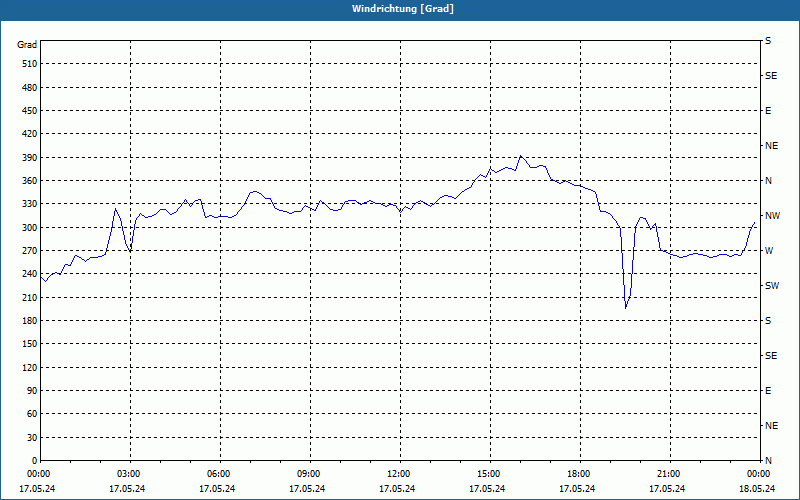
Task: Click the 180 y-axis value
Action: [30, 321]
